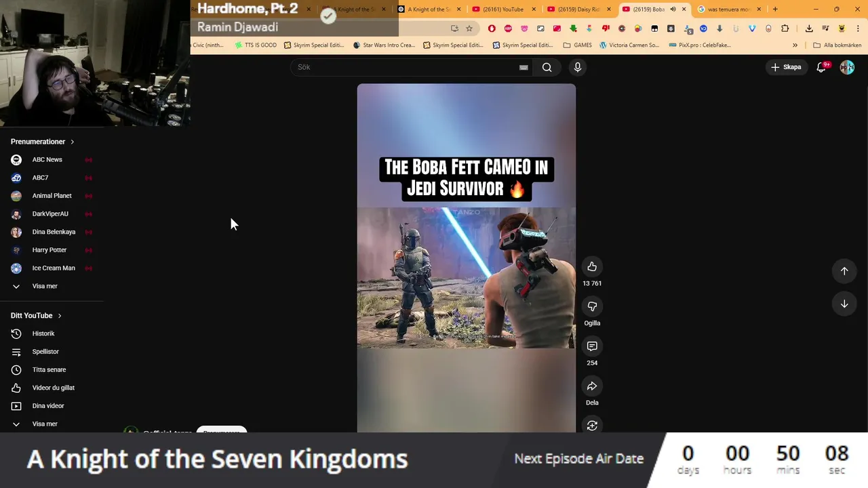Screen dimensions: 868x488
Task: Mute the playing Boba tab speaker icon
Action: point(673,9)
